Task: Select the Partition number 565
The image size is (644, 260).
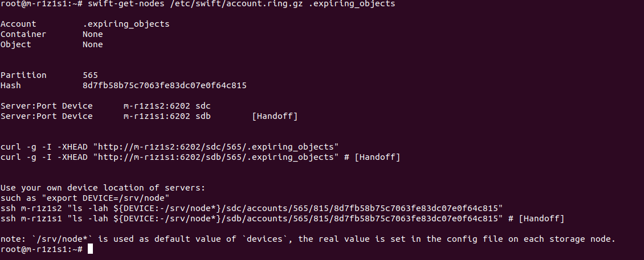Action: (x=90, y=75)
